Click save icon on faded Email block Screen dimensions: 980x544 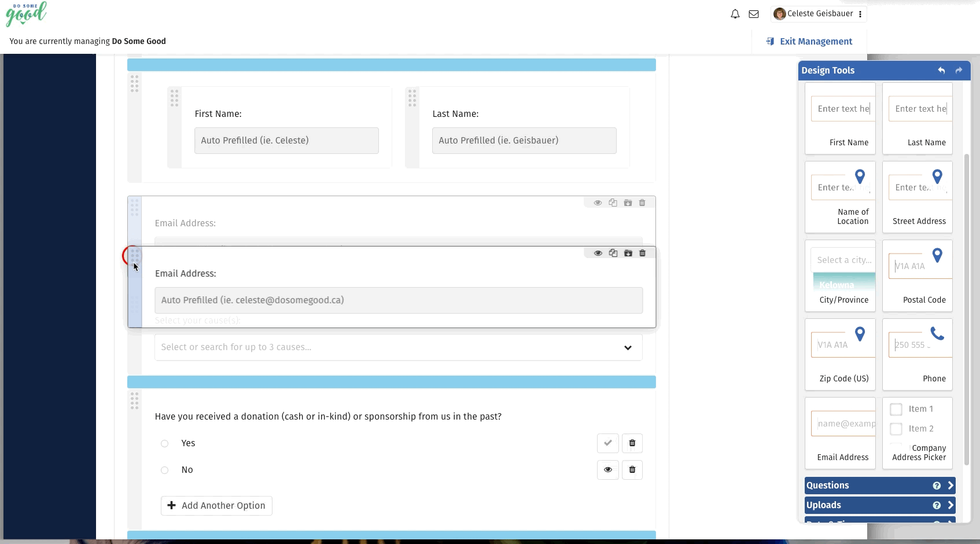point(628,203)
